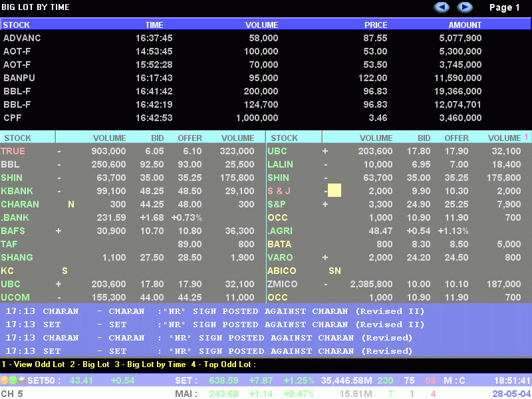Select menu option 1 - View Odd Lot

pos(33,364)
